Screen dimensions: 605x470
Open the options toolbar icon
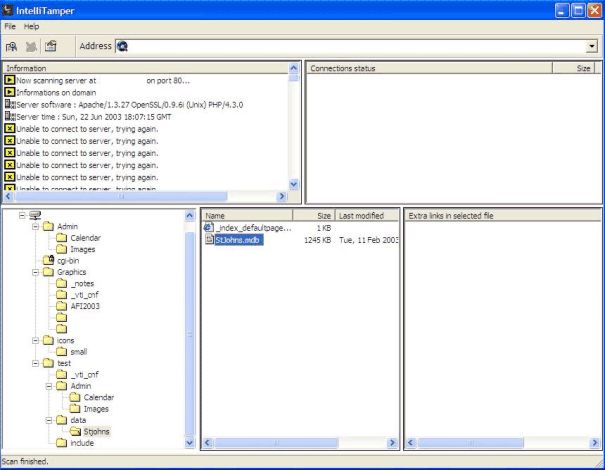tap(51, 46)
